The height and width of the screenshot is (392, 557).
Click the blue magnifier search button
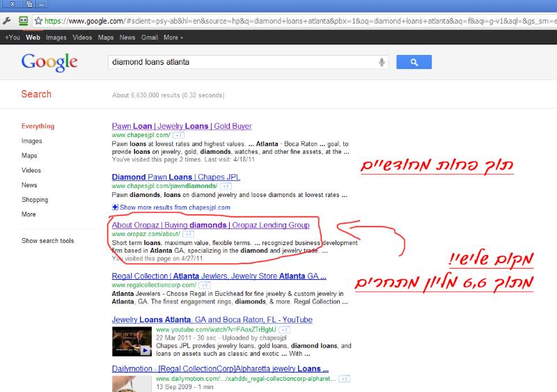414,62
